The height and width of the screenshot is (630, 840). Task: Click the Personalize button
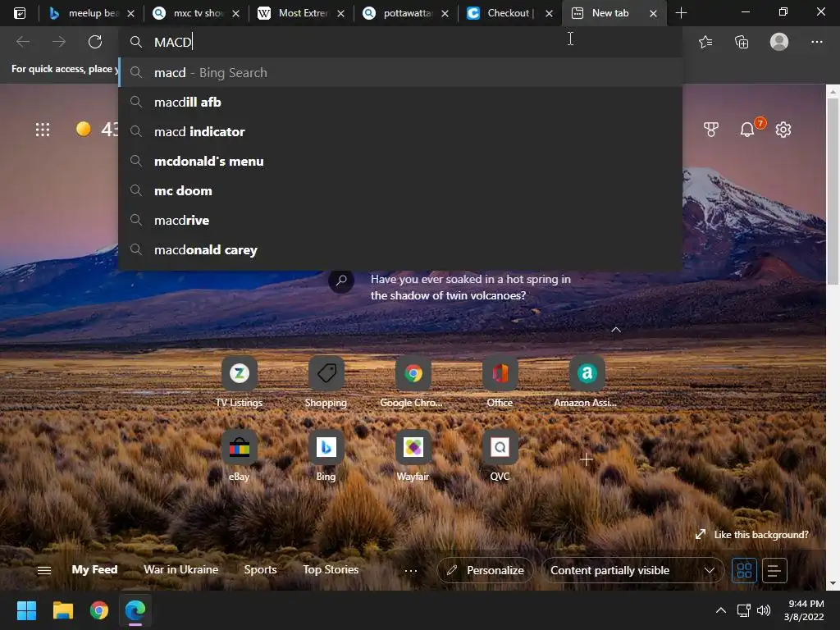(x=486, y=570)
